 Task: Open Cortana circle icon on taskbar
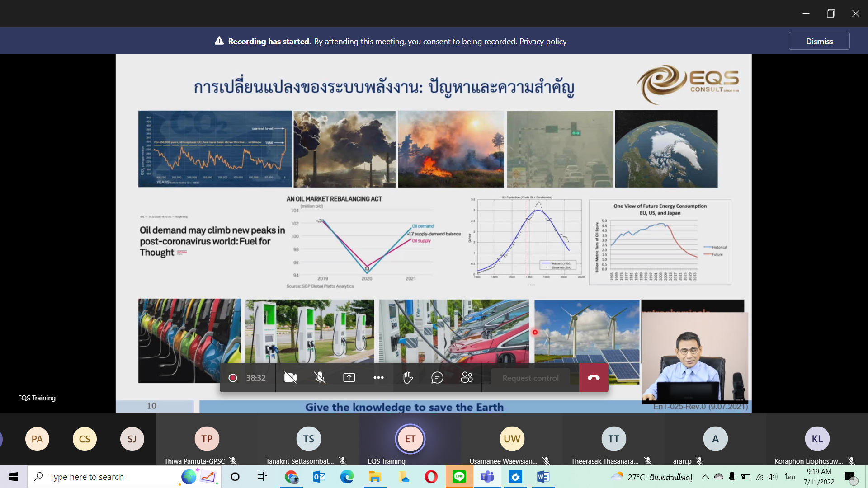click(235, 477)
